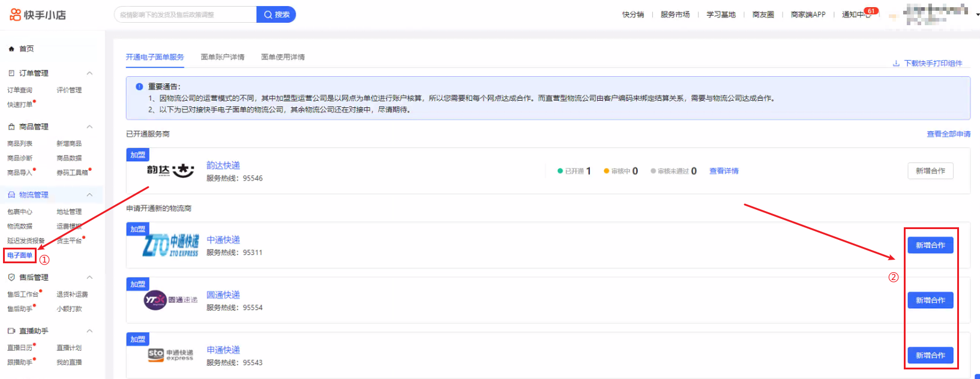Open 退货补运费 in sidebar
Screen dimensions: 980x379
point(72,294)
